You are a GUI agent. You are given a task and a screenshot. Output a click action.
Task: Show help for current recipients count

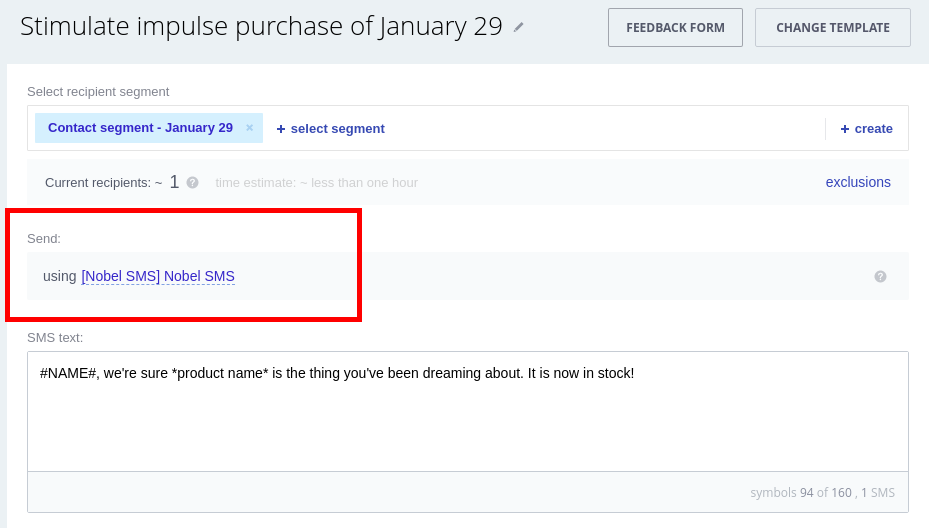(192, 183)
